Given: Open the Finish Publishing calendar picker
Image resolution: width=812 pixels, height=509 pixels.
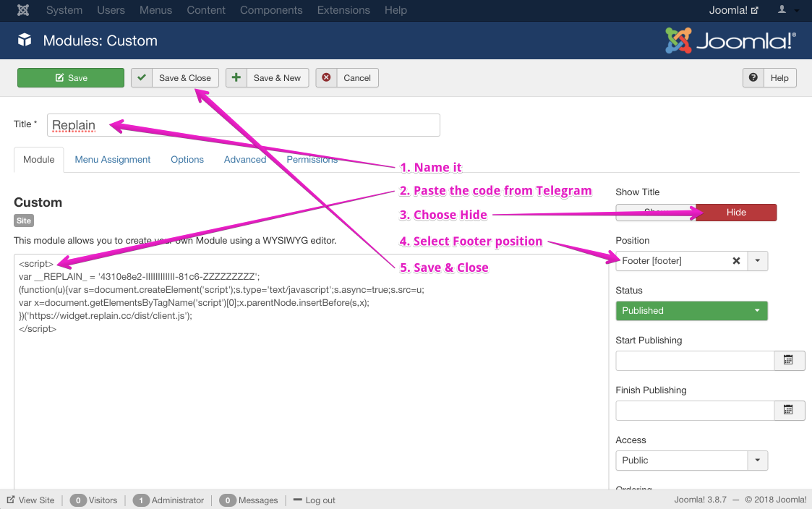Looking at the screenshot, I should coord(789,410).
